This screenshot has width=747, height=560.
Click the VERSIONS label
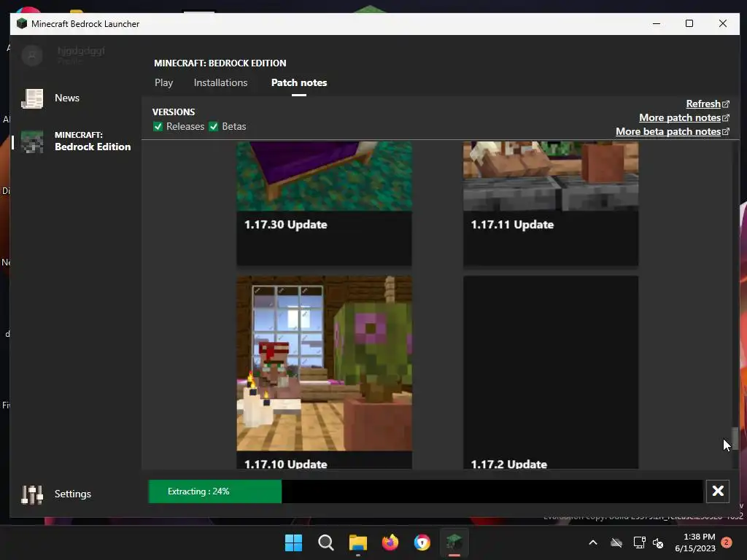[174, 112]
